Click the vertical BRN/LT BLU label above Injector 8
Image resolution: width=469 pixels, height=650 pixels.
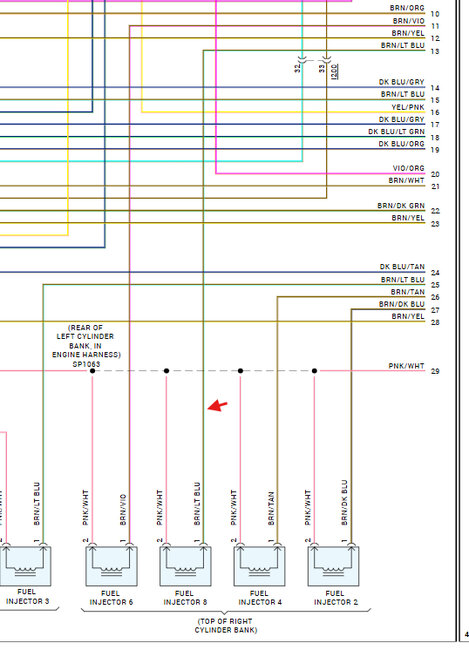(x=197, y=504)
